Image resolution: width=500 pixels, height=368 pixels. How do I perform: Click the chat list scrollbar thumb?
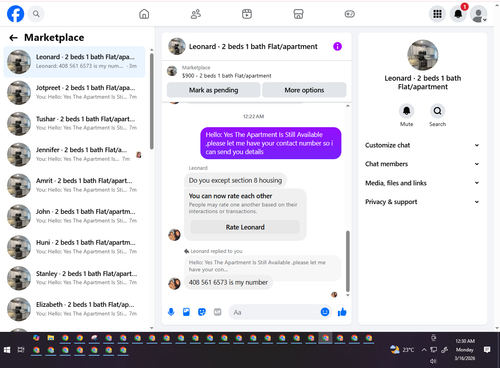[x=152, y=101]
